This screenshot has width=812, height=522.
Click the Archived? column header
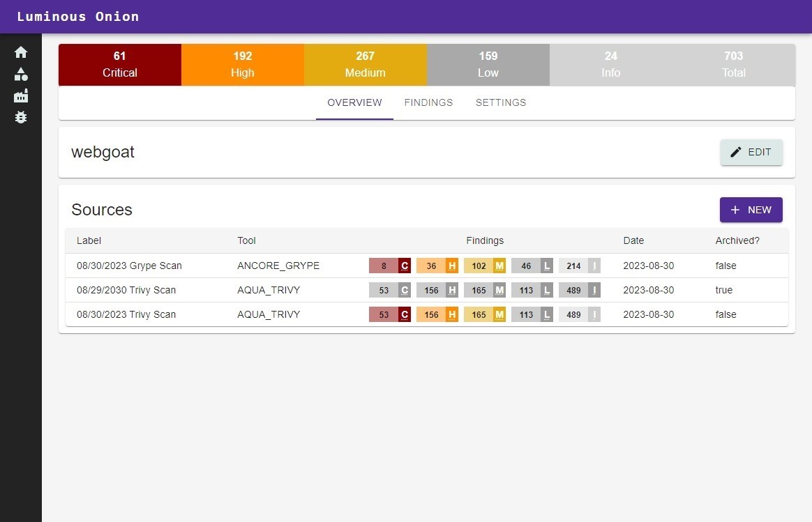point(737,240)
